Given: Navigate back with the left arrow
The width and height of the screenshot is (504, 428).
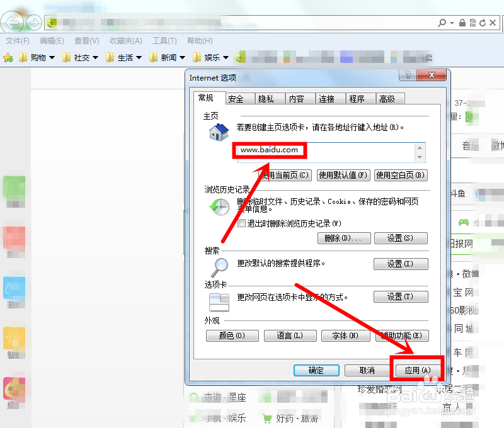Looking at the screenshot, I should pos(12,22).
